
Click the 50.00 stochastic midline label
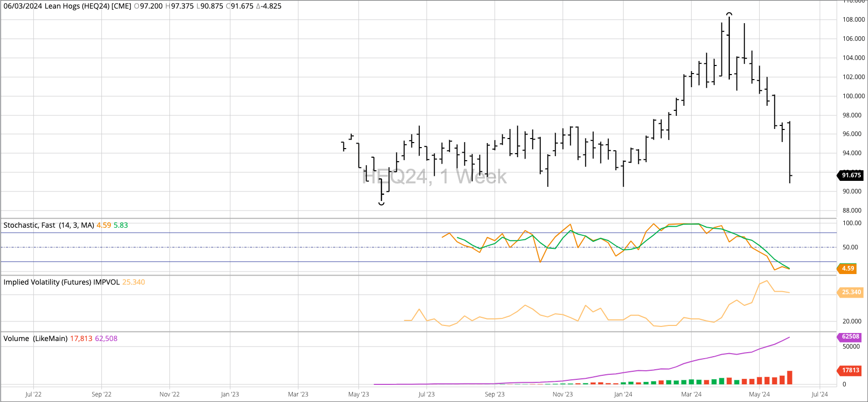[x=850, y=247]
